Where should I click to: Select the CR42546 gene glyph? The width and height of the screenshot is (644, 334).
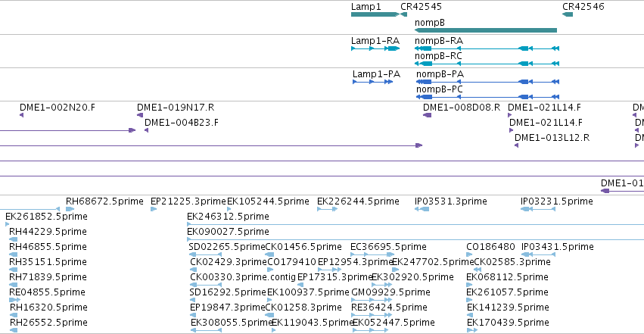[x=568, y=14]
